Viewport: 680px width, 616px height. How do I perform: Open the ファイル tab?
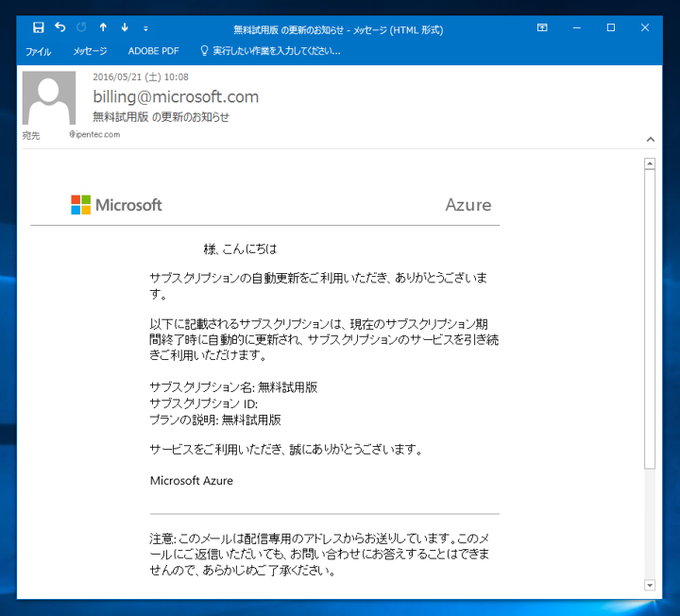[x=38, y=51]
